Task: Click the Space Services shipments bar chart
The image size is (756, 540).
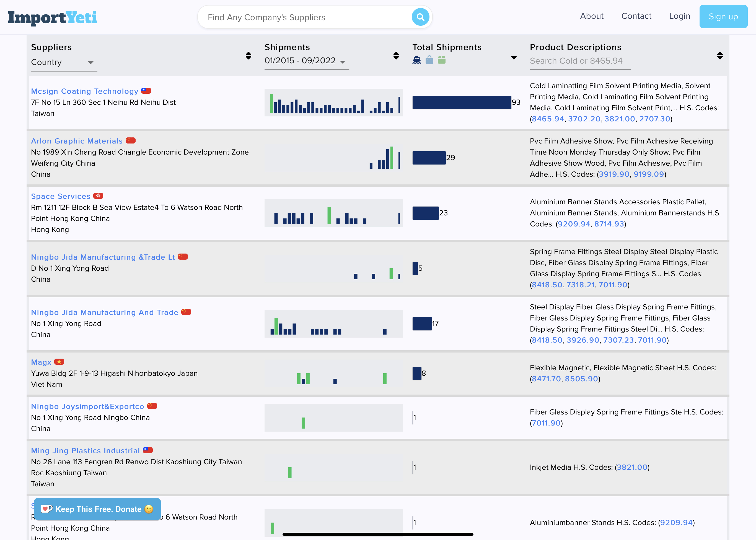Action: (x=333, y=213)
